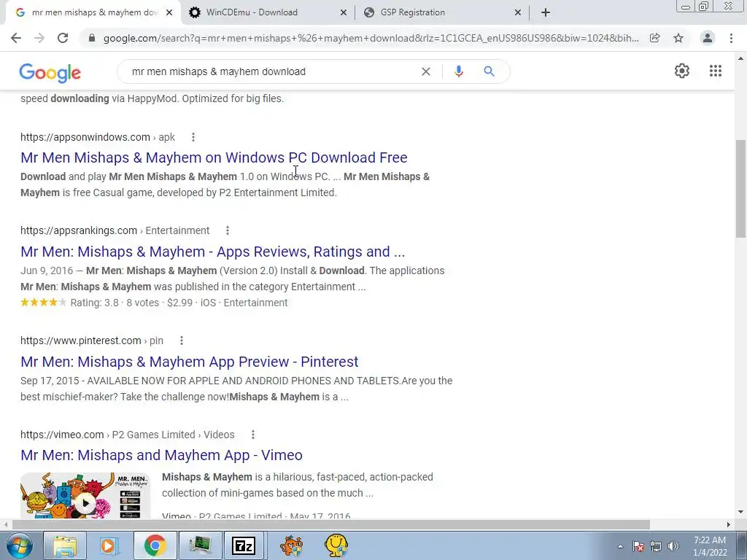Image resolution: width=747 pixels, height=560 pixels.
Task: Play the Vimeo video thumbnail
Action: pyautogui.click(x=85, y=495)
